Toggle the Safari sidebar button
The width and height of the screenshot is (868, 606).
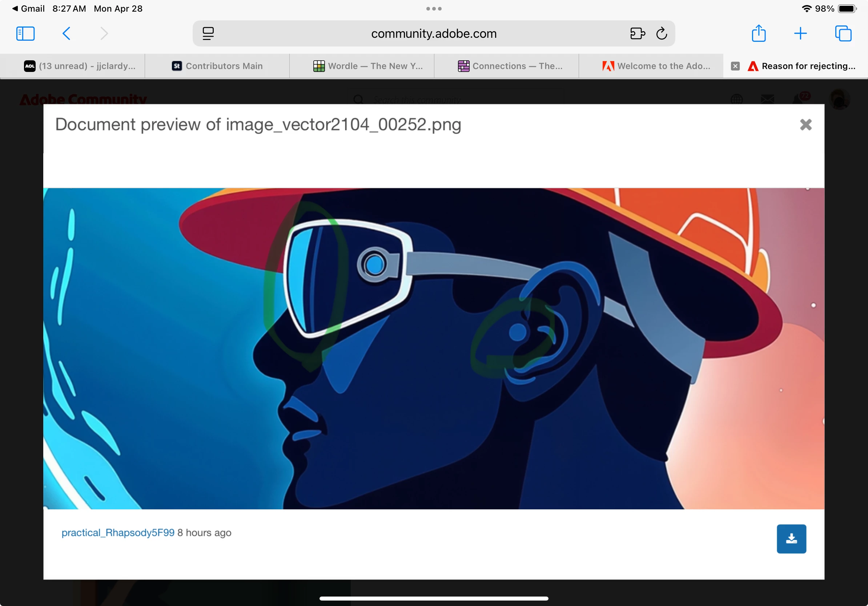(x=25, y=34)
